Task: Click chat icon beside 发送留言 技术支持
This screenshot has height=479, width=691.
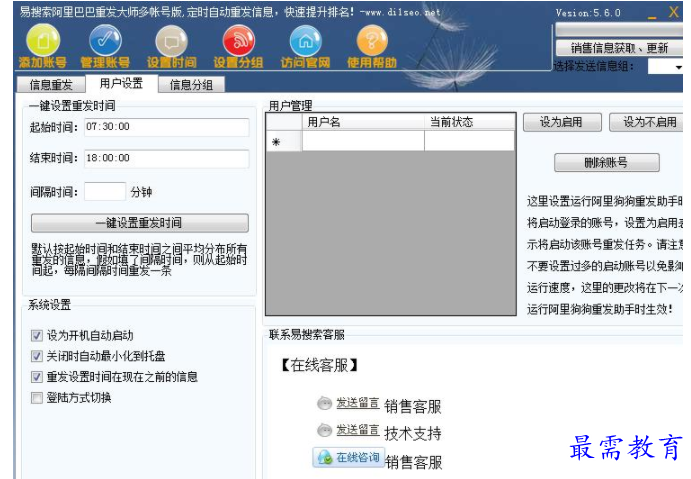Action: coord(324,430)
